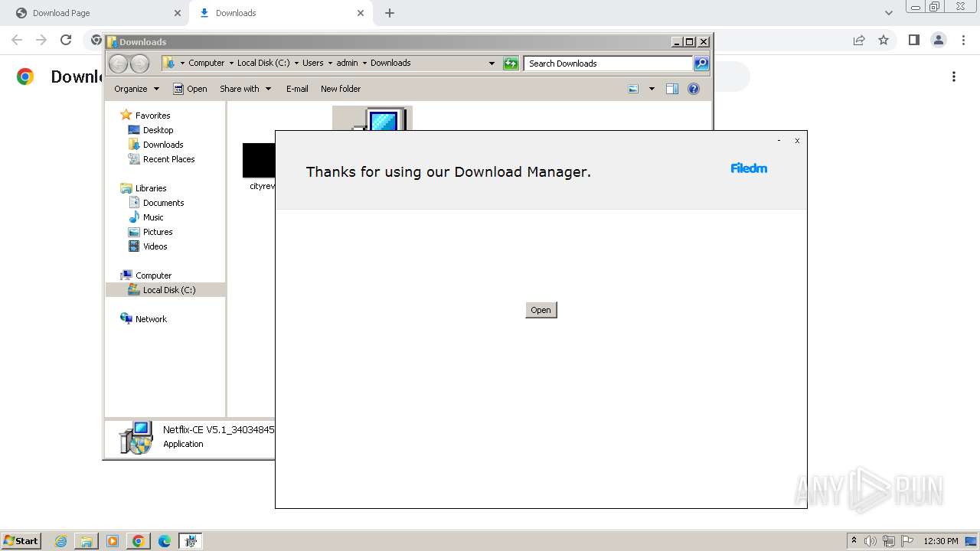The height and width of the screenshot is (551, 980).
Task: Toggle the preview pane
Action: (x=672, y=89)
